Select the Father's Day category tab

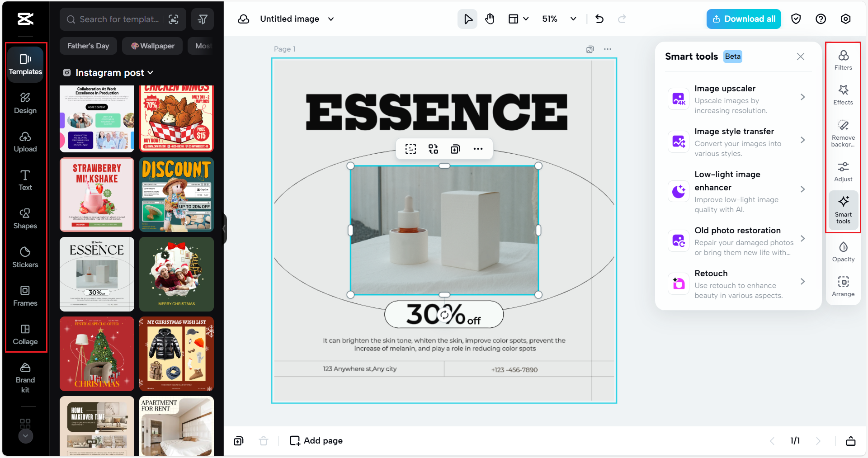click(88, 46)
